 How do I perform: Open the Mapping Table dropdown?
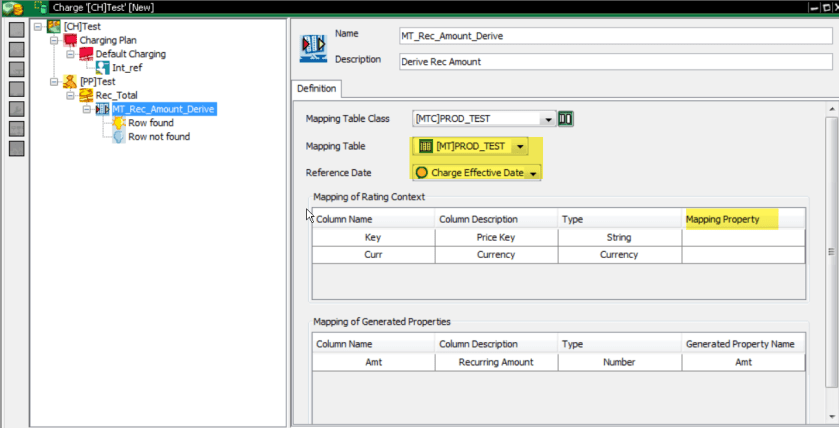coord(519,146)
